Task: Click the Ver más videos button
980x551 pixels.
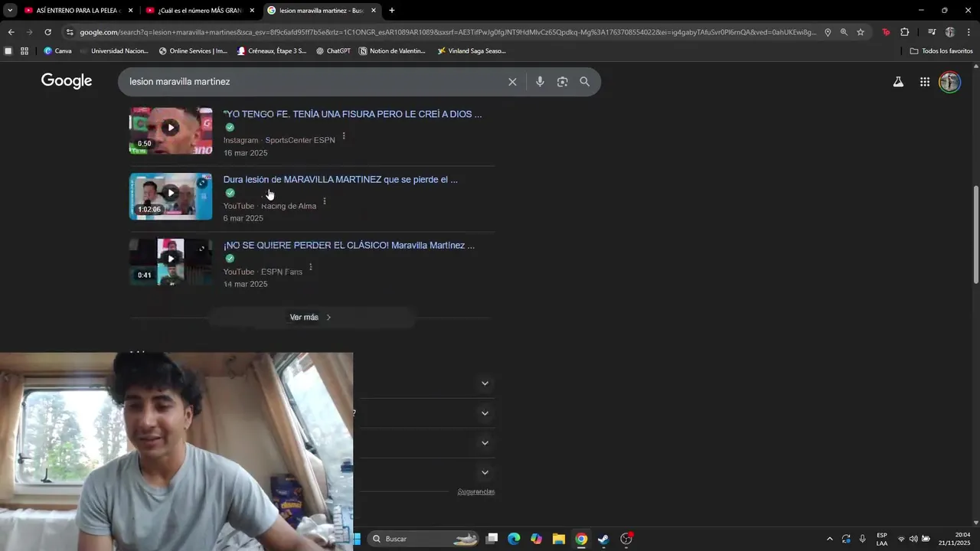Action: click(x=311, y=318)
